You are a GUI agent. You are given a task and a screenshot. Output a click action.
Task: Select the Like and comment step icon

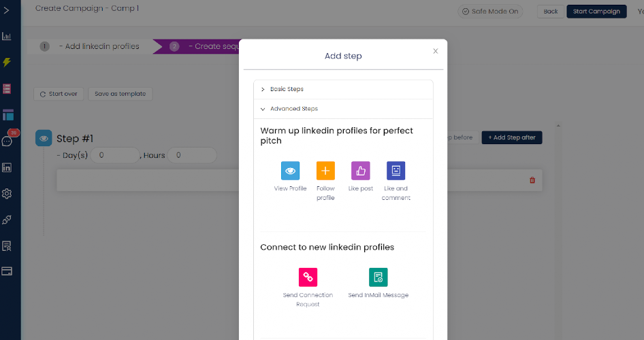pyautogui.click(x=396, y=171)
